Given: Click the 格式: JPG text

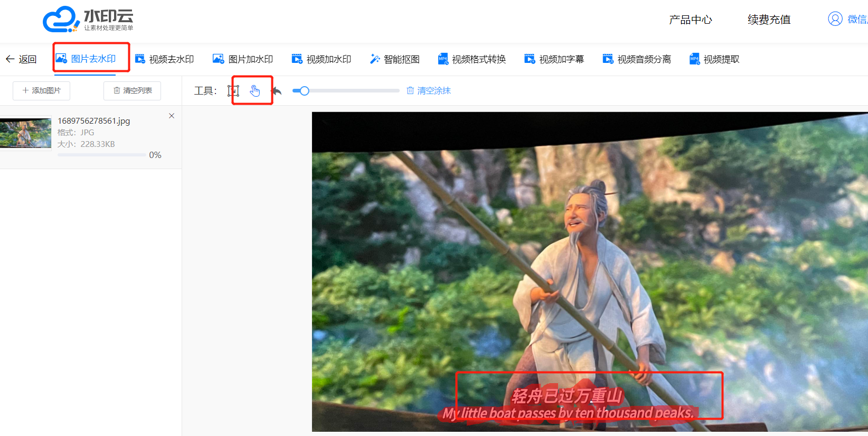Looking at the screenshot, I should pos(76,133).
